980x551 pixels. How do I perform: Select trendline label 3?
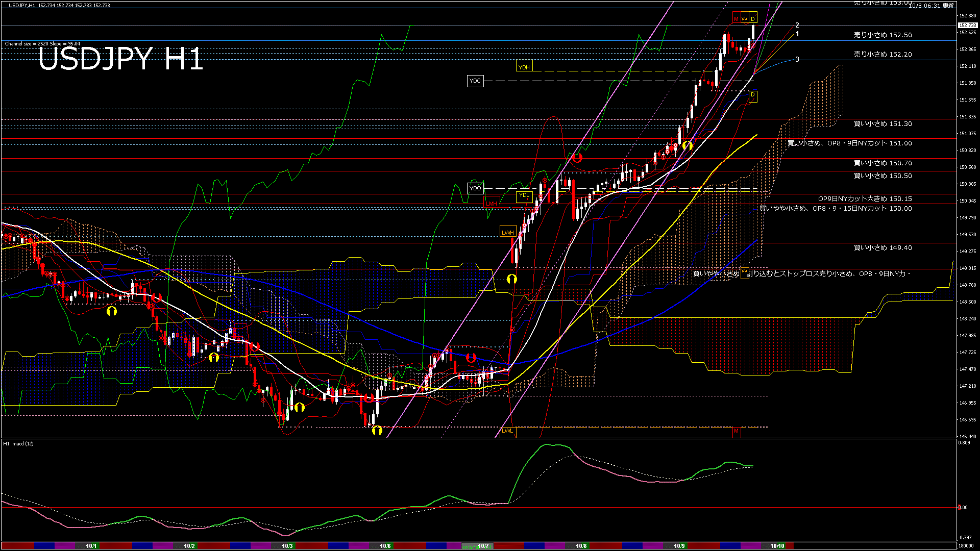pos(797,59)
